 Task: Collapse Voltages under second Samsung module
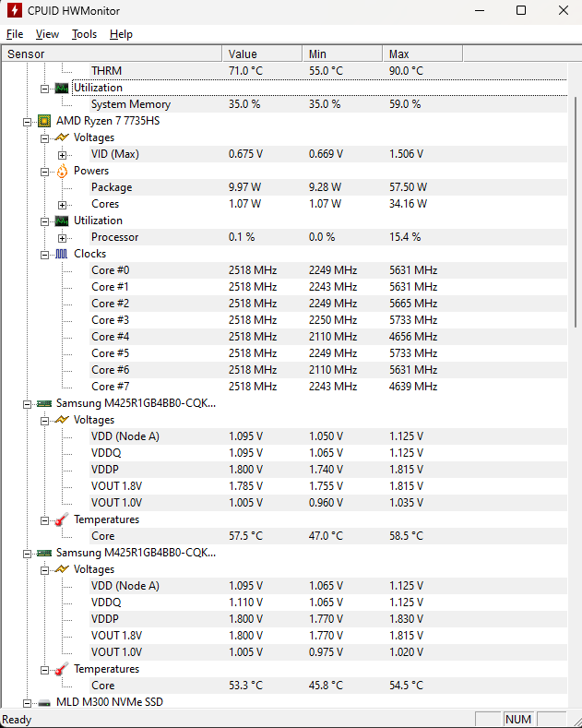tap(44, 570)
